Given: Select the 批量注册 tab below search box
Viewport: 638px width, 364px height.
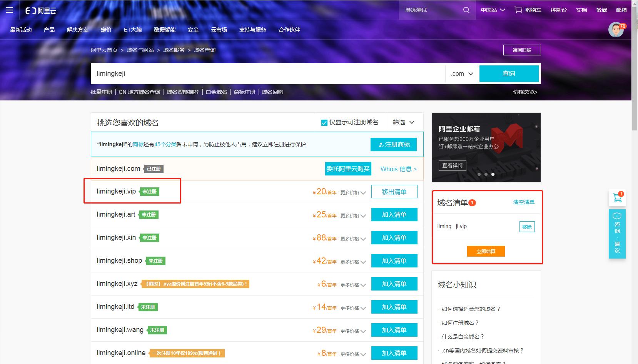Looking at the screenshot, I should pos(101,92).
